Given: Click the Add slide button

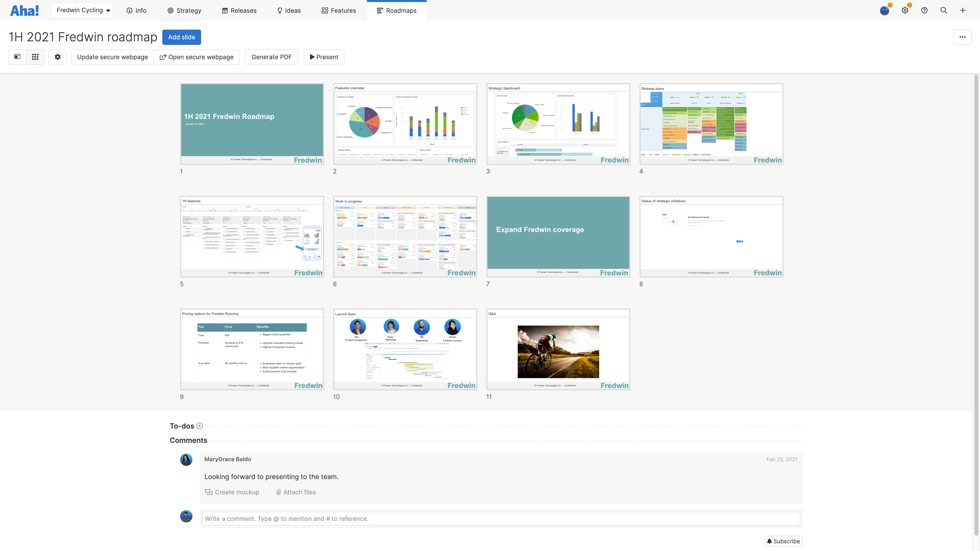Looking at the screenshot, I should point(181,37).
